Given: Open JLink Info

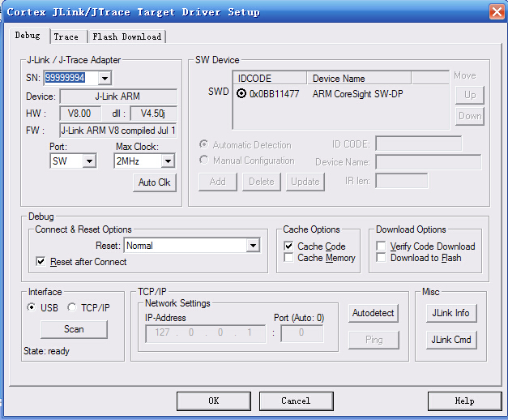Looking at the screenshot, I should 451,313.
